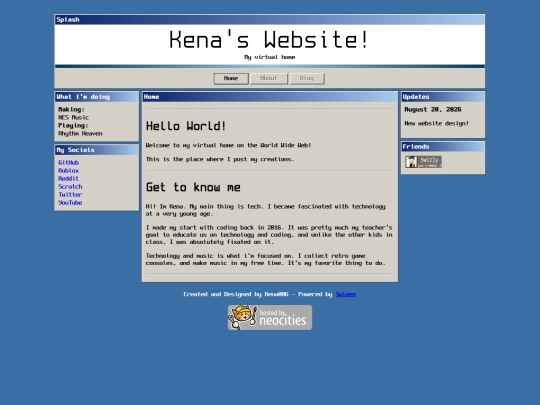540x405 pixels.
Task: Click the hosted by Neocities badge
Action: pyautogui.click(x=270, y=318)
